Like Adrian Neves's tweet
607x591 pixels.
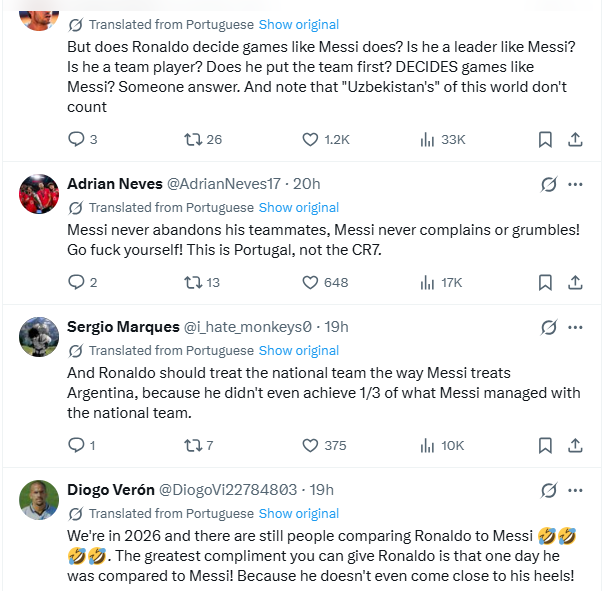pos(310,283)
